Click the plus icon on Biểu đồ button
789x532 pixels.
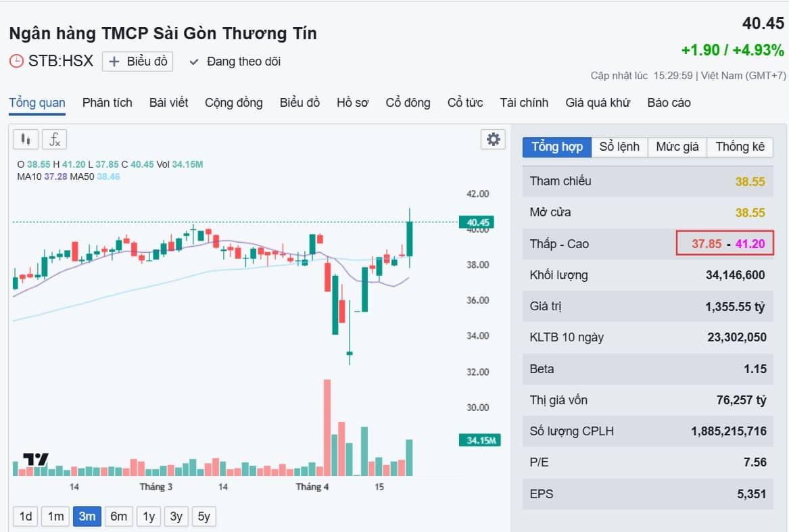coord(114,62)
